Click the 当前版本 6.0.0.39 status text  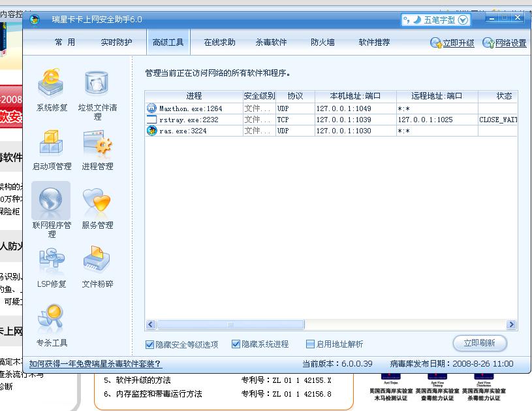pyautogui.click(x=337, y=364)
